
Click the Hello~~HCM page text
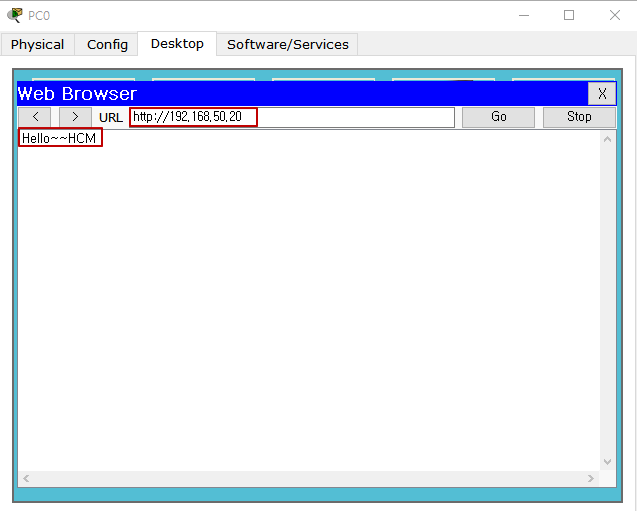(59, 138)
